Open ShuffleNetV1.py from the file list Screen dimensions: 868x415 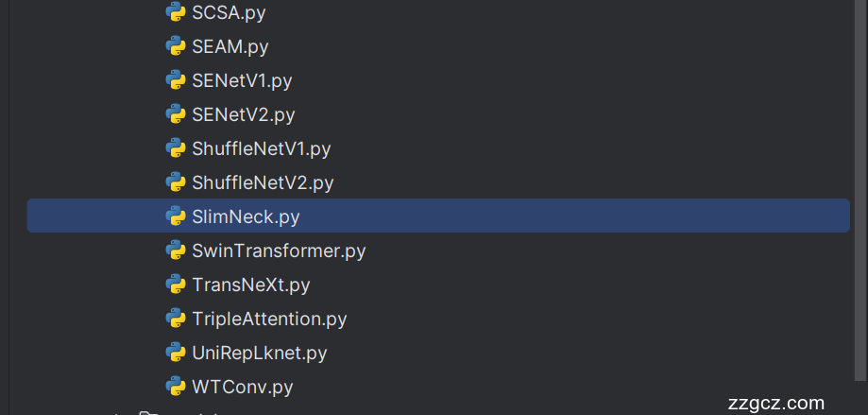[x=261, y=148]
